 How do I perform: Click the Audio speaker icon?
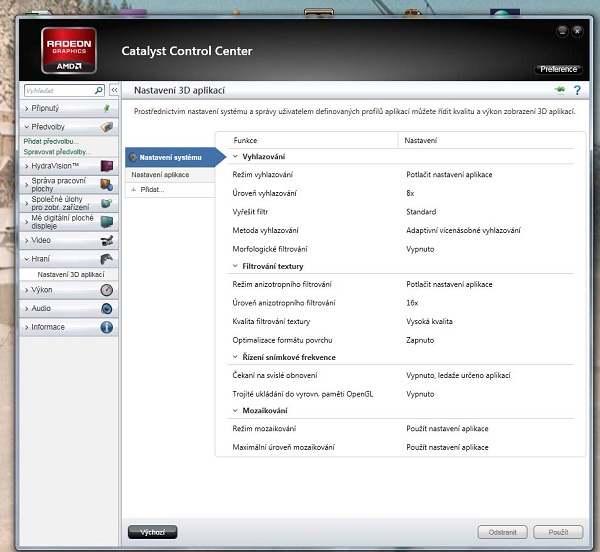pyautogui.click(x=106, y=308)
